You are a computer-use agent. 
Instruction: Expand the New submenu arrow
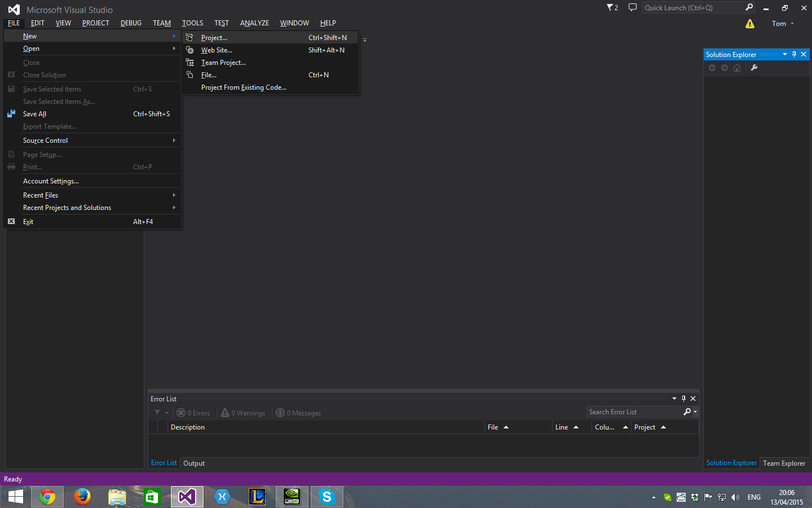(174, 36)
